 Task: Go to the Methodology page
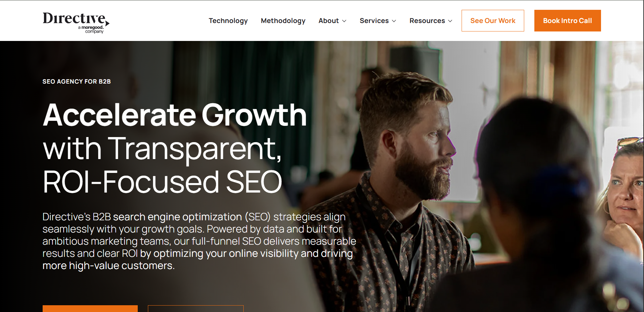(x=283, y=21)
